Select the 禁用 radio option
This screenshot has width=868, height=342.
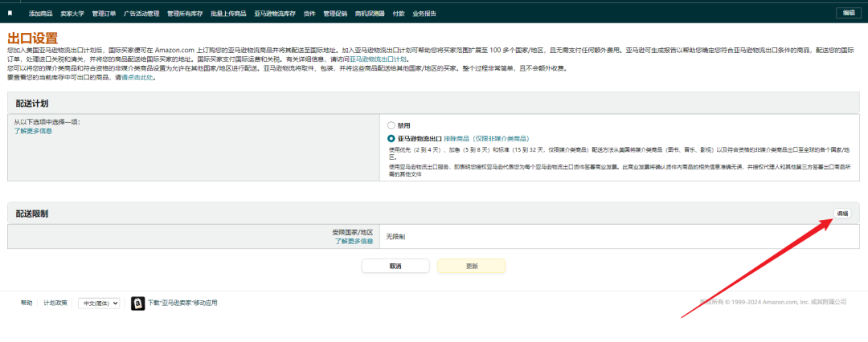[391, 125]
